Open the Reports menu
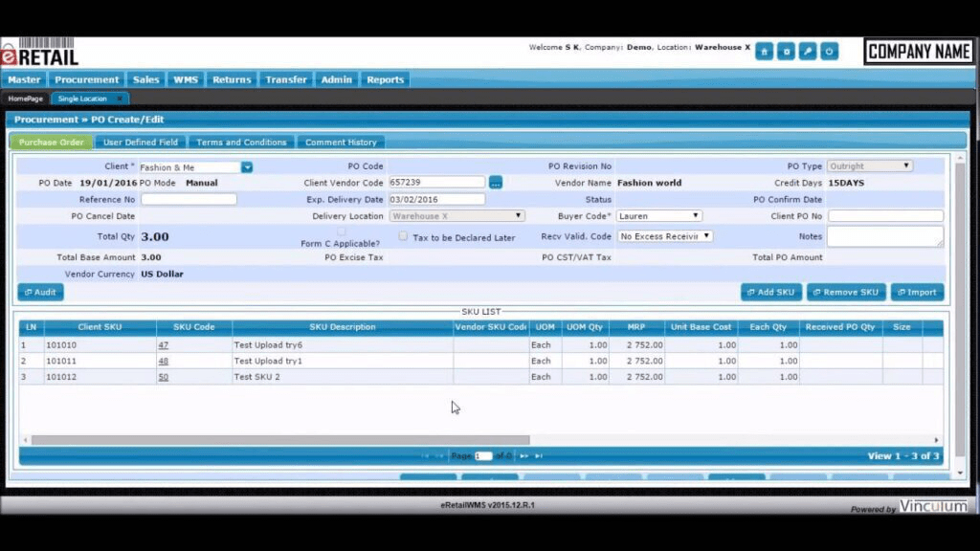This screenshot has width=980, height=551. click(x=385, y=79)
